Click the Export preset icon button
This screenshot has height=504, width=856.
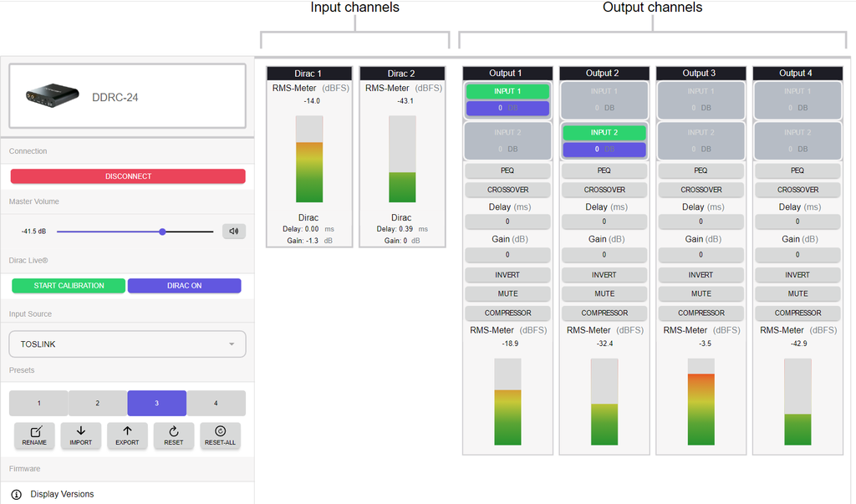pos(127,435)
